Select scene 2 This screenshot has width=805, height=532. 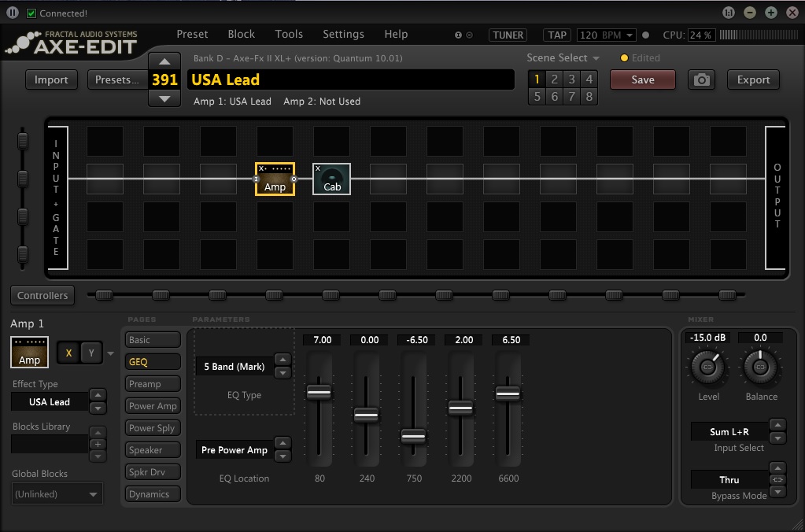555,79
